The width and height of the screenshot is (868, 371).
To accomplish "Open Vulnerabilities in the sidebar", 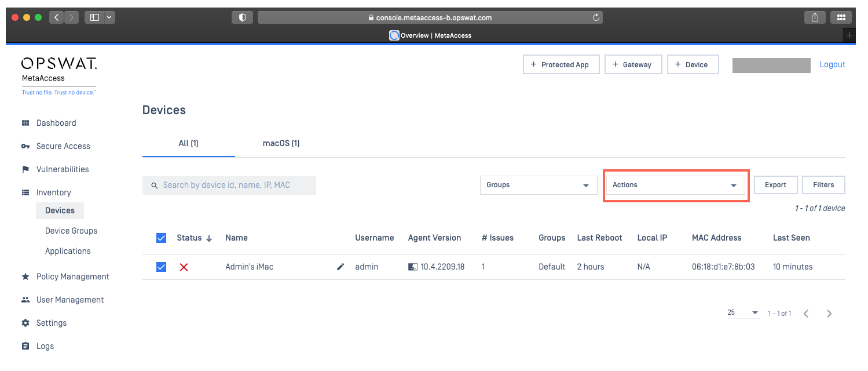I will coord(63,169).
